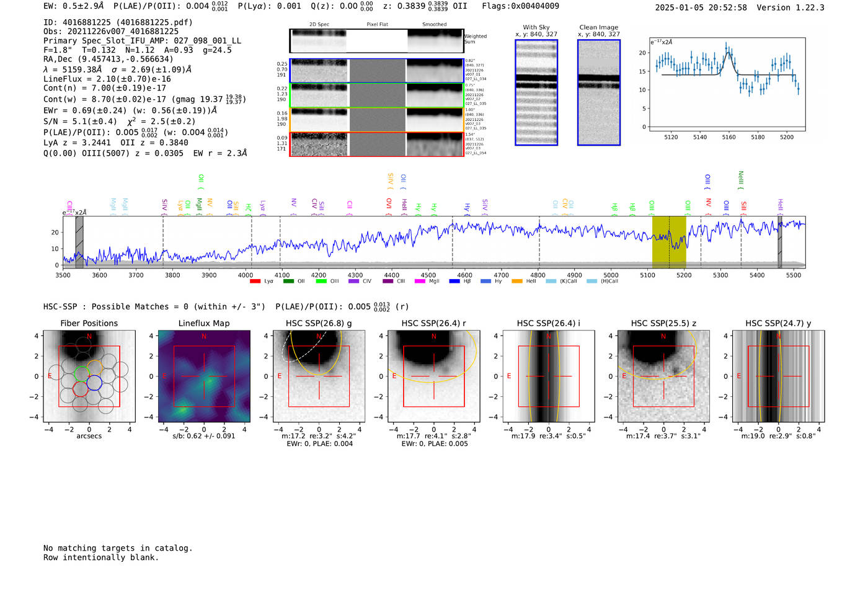Click 'No matching targets in catalog.' message

tap(118, 548)
